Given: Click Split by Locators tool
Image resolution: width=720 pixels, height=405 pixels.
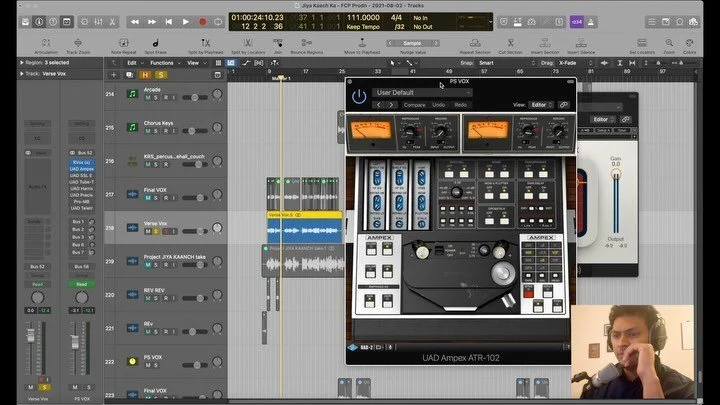Looking at the screenshot, I should tap(248, 43).
